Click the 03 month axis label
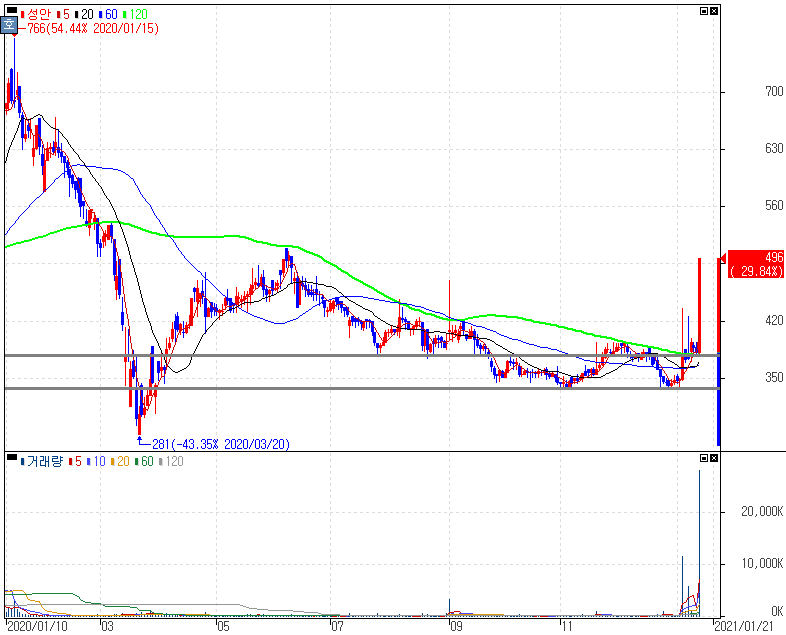The height and width of the screenshot is (635, 786). tap(107, 626)
